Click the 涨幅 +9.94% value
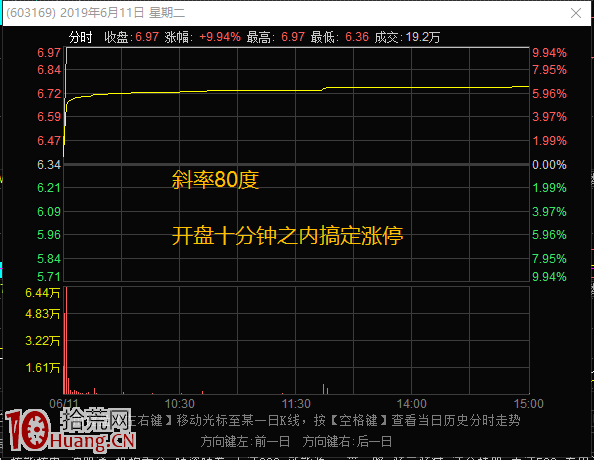Screen dimensions: 594x460 pos(220,37)
